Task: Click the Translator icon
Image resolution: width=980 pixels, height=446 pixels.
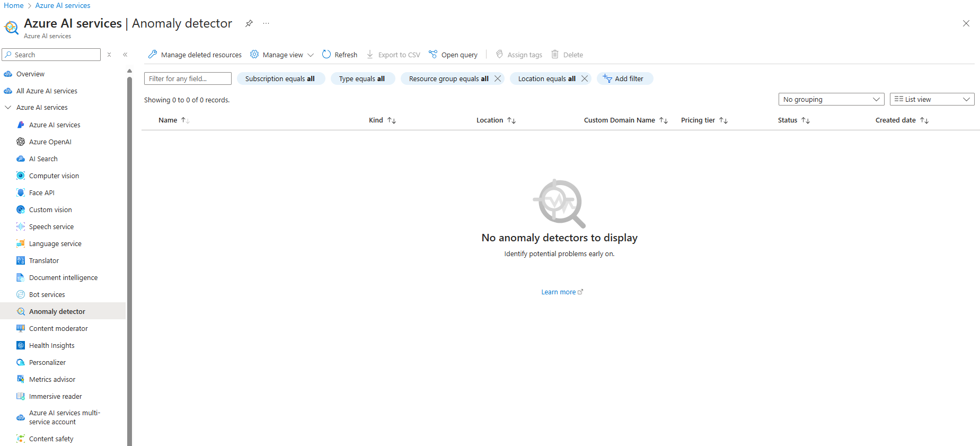Action: point(21,260)
